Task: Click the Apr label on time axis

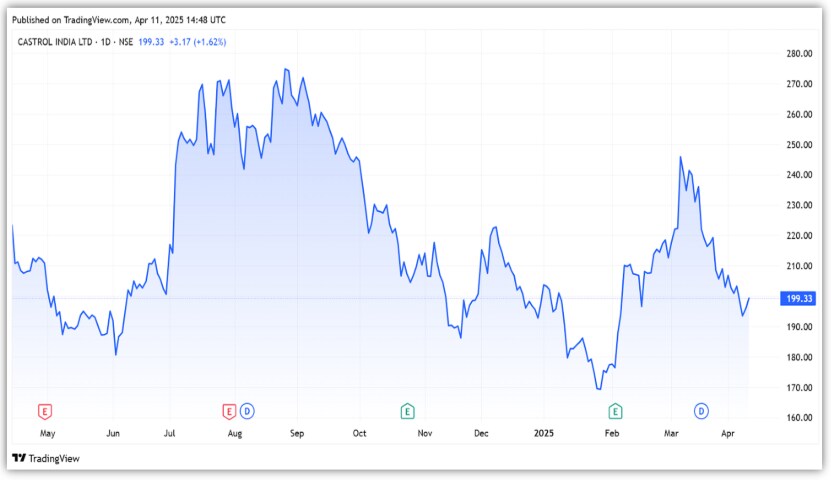Action: point(728,433)
